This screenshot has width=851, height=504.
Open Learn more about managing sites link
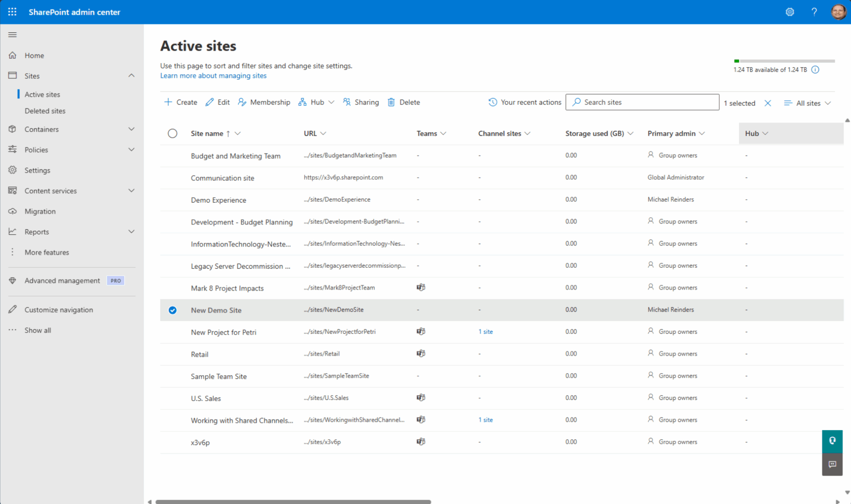tap(213, 75)
